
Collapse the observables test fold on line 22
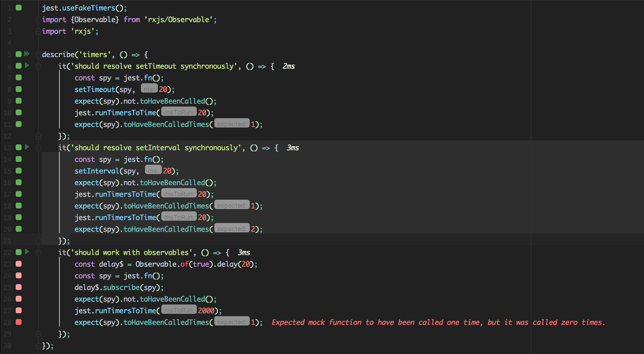pyautogui.click(x=38, y=253)
